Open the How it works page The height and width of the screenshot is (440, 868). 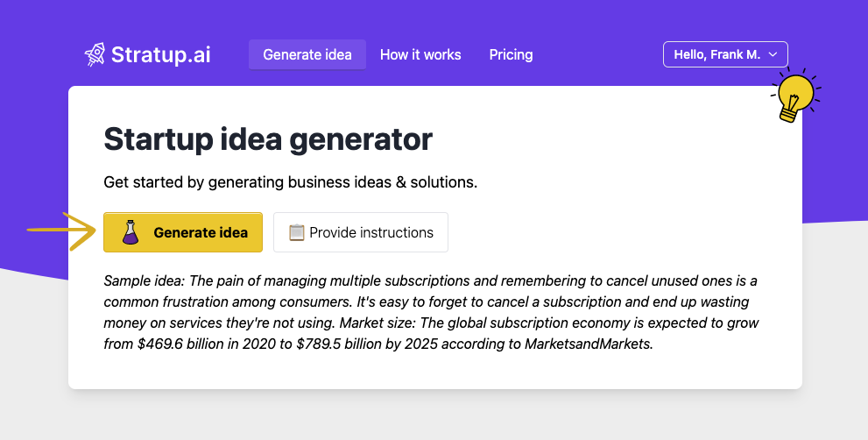[420, 54]
